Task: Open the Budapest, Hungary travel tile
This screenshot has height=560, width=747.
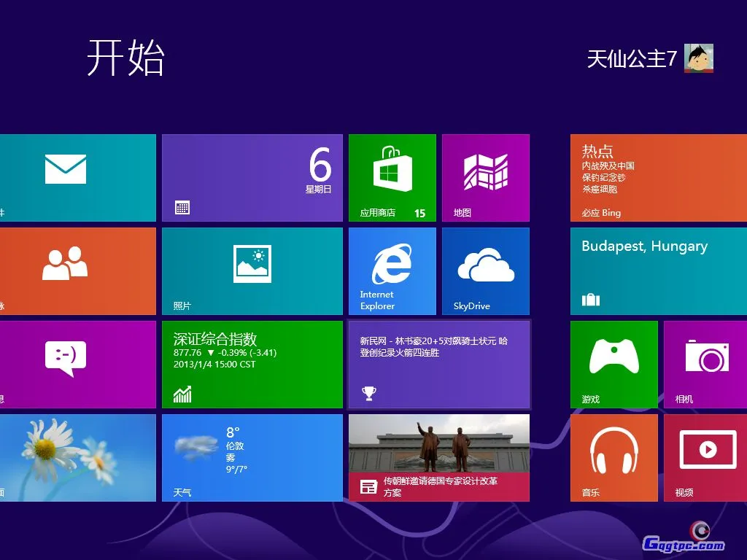Action: point(658,271)
